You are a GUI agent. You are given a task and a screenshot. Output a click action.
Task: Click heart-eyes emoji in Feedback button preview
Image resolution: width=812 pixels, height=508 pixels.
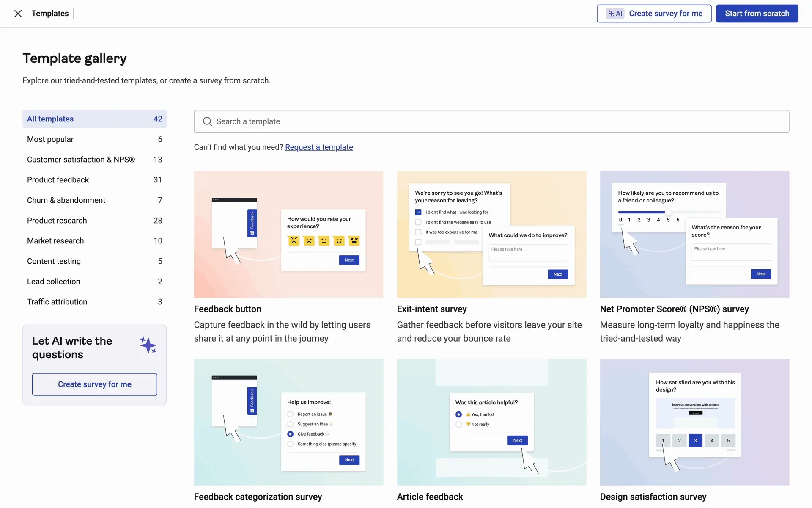[x=354, y=241]
